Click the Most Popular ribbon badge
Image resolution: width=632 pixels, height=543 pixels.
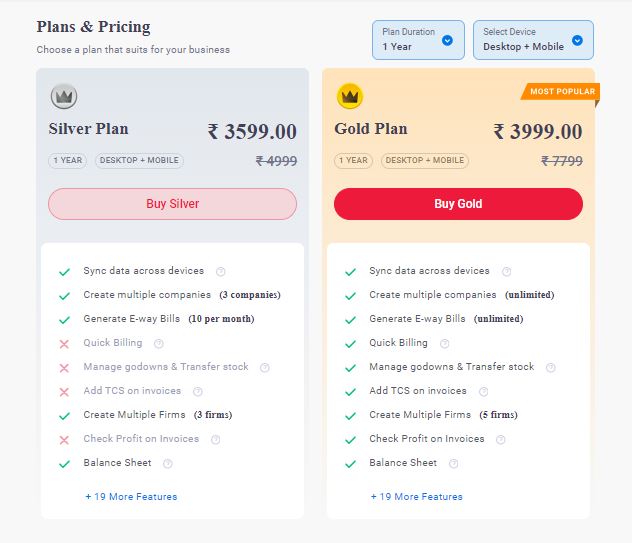tap(560, 92)
